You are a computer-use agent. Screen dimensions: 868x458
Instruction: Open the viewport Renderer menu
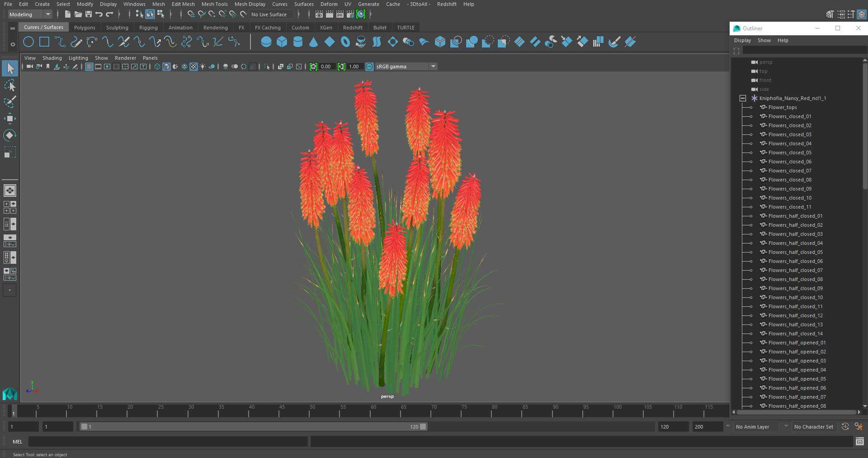pos(125,58)
